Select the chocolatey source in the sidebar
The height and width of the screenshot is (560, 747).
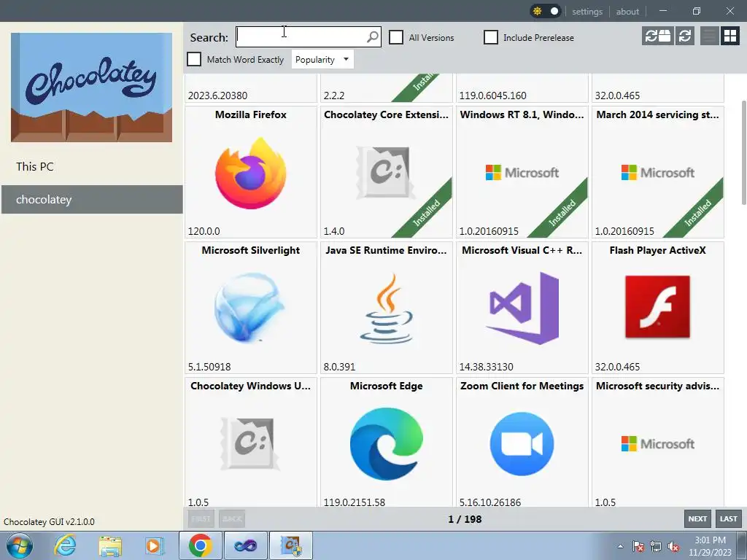(92, 200)
